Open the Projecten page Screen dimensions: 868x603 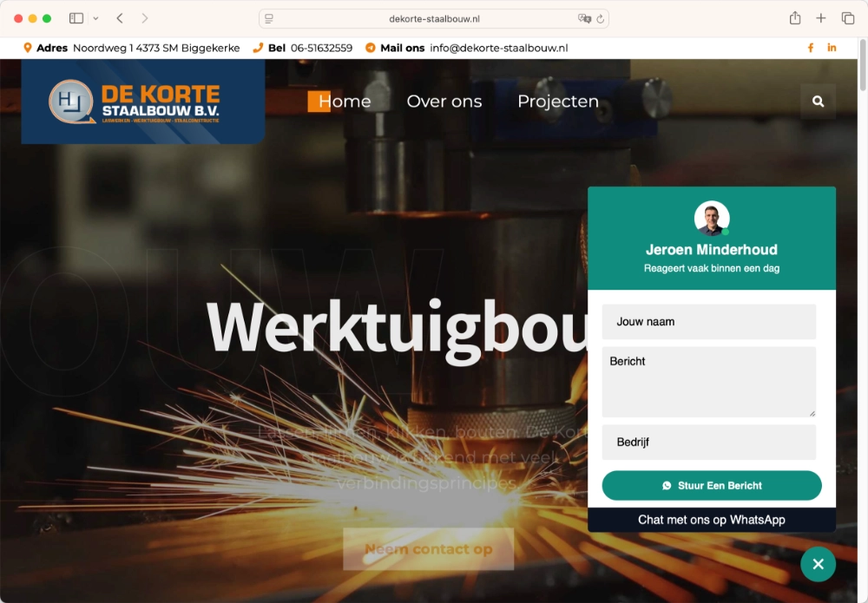click(x=558, y=101)
